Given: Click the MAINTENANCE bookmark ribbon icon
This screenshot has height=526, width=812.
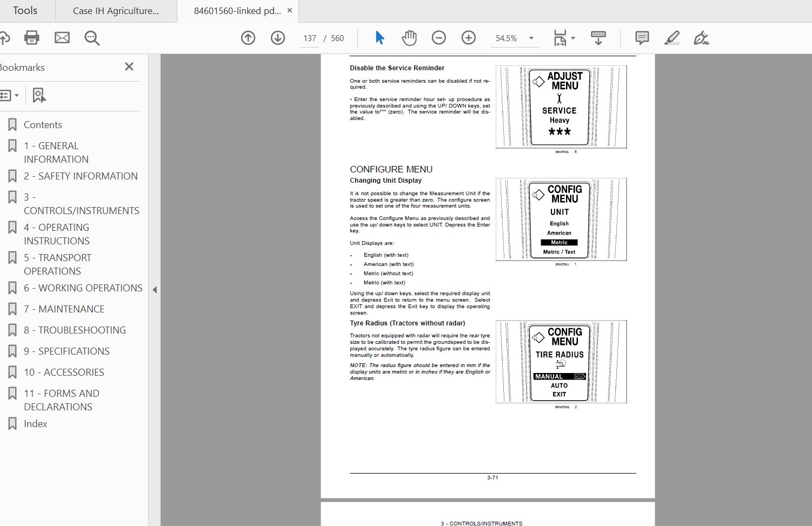Looking at the screenshot, I should click(12, 309).
